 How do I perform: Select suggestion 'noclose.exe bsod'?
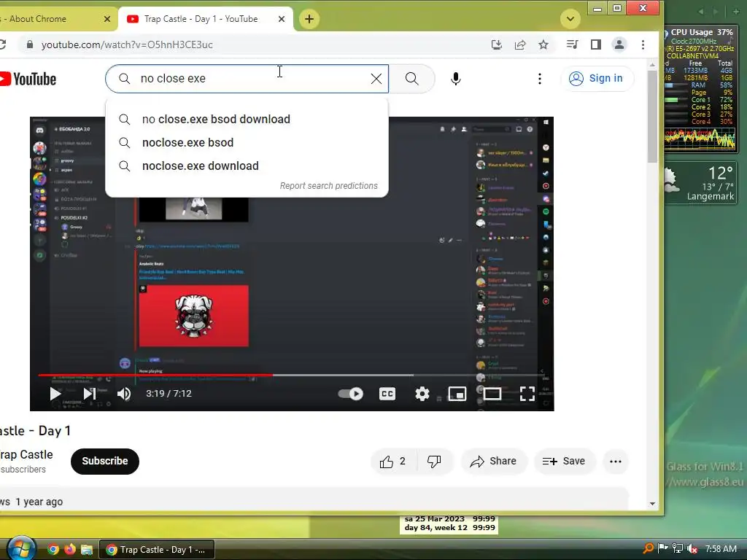(x=247, y=142)
